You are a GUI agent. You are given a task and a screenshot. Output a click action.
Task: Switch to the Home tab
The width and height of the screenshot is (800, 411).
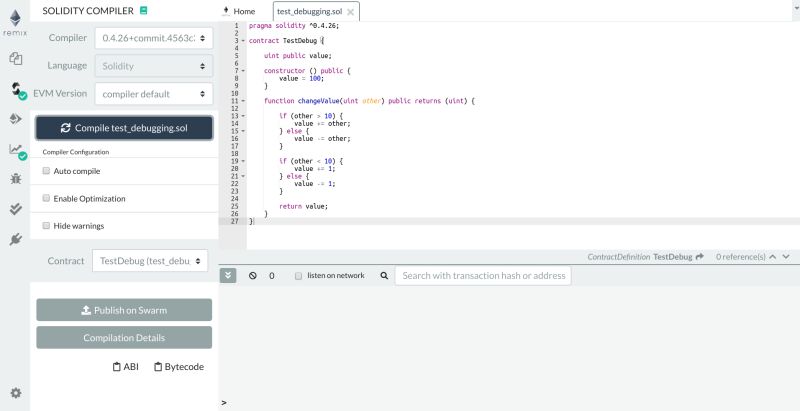click(x=239, y=11)
